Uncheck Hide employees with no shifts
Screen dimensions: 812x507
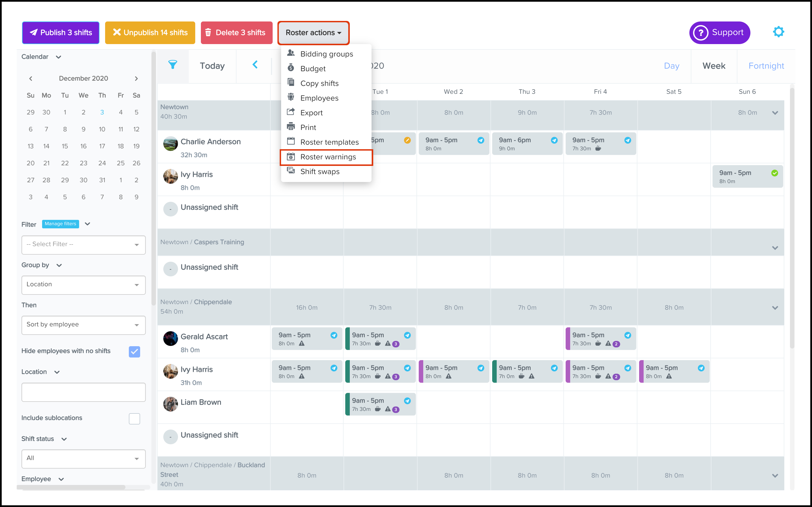(134, 351)
